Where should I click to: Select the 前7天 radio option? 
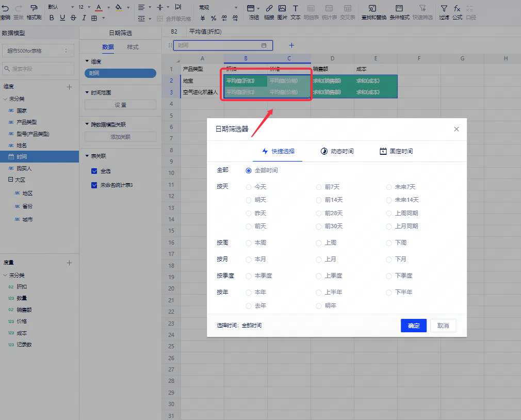[x=319, y=187]
